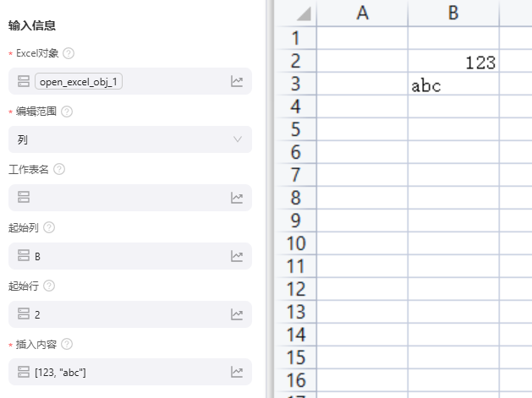Click help icon beside 编辑范围 label
Image resolution: width=532 pixels, height=398 pixels.
point(67,112)
